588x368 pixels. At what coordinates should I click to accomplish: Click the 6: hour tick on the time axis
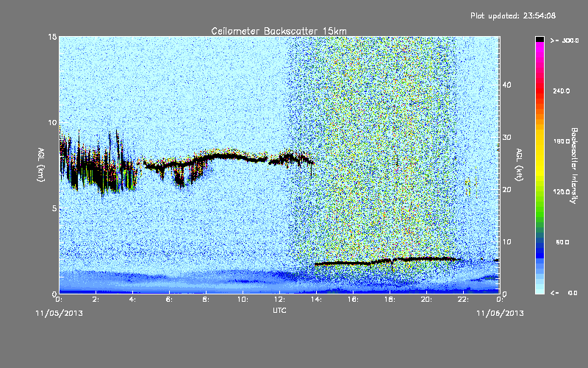tap(170, 300)
